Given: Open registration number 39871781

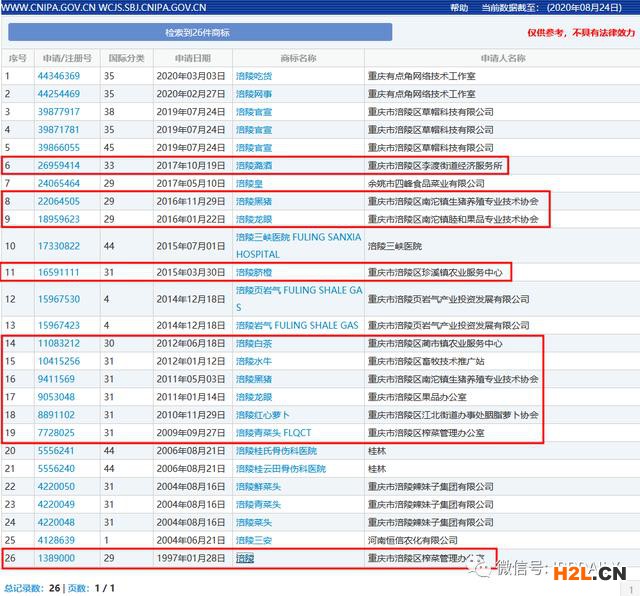Looking at the screenshot, I should pyautogui.click(x=59, y=130).
